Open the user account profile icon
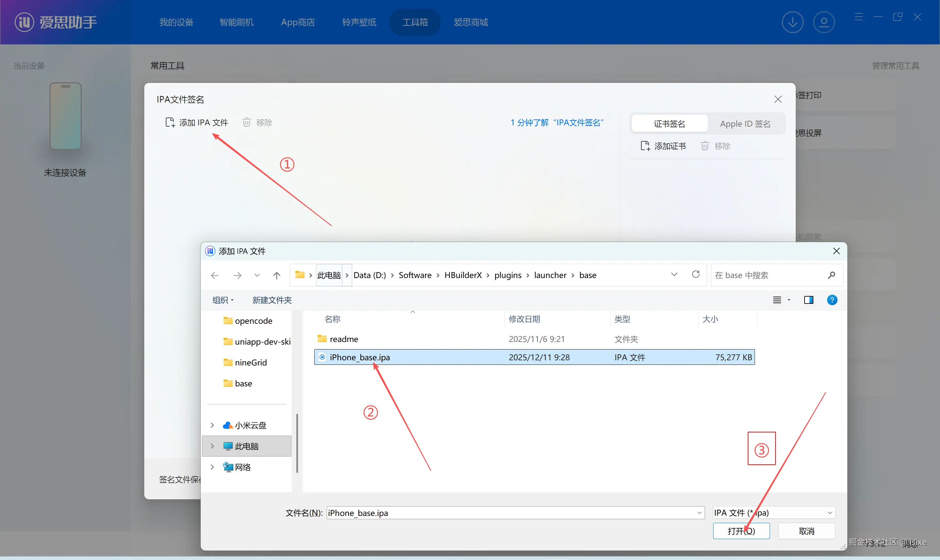 point(823,22)
